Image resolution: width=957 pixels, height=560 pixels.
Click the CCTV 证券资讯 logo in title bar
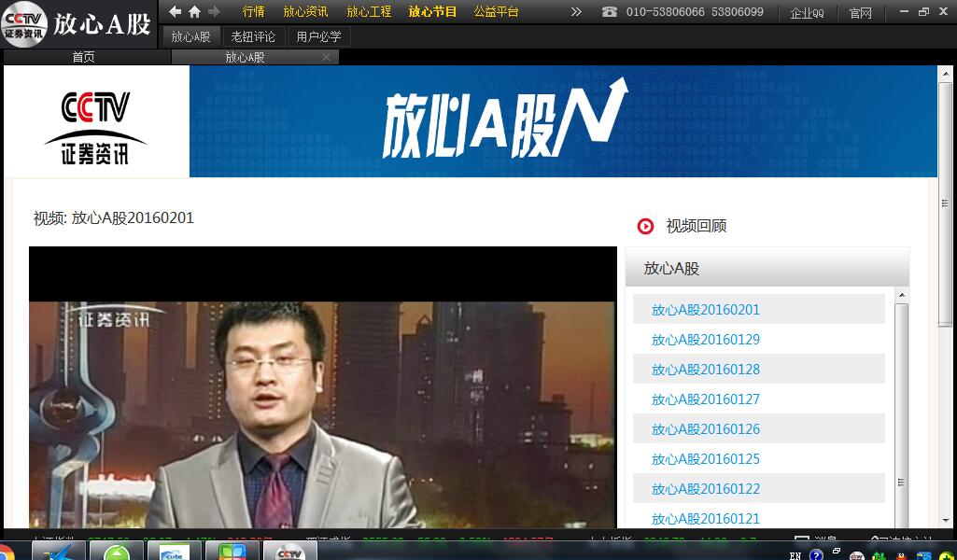coord(24,24)
